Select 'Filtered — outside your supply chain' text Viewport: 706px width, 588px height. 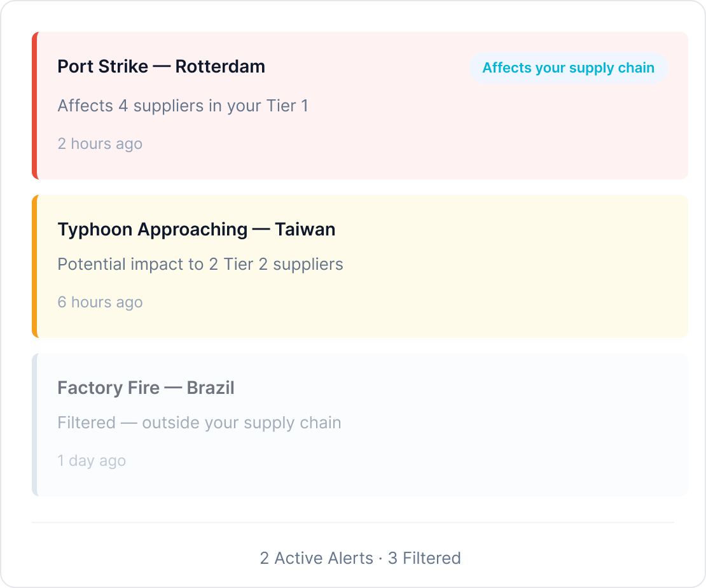point(199,423)
